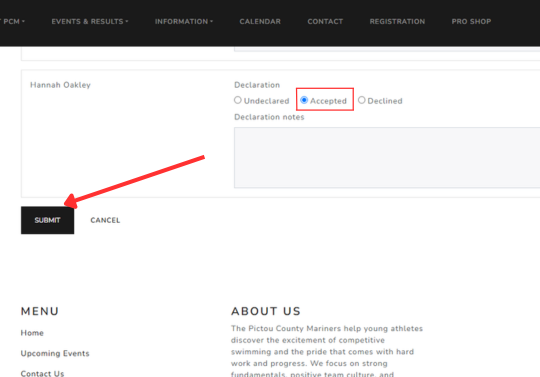Viewport: 540px width, 377px height.
Task: Go to the Calendar page
Action: click(x=260, y=21)
